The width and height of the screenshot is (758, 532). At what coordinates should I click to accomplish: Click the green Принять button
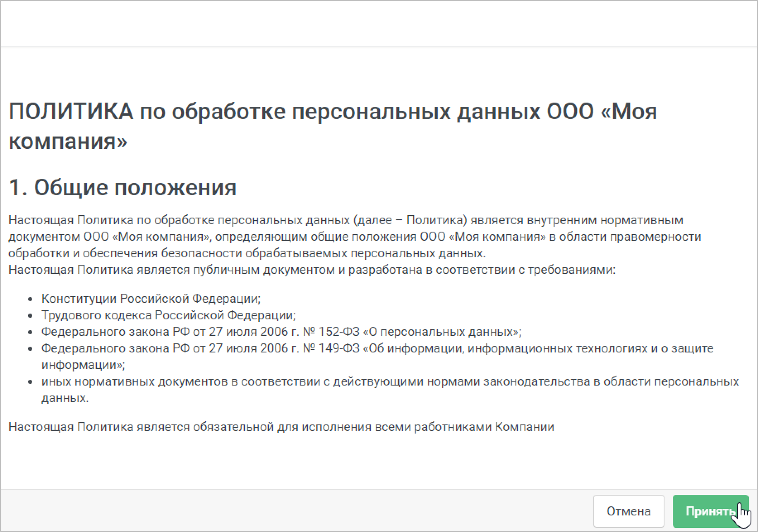pos(710,511)
